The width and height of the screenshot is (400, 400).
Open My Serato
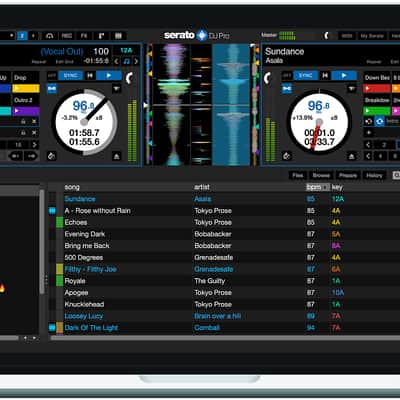click(372, 36)
